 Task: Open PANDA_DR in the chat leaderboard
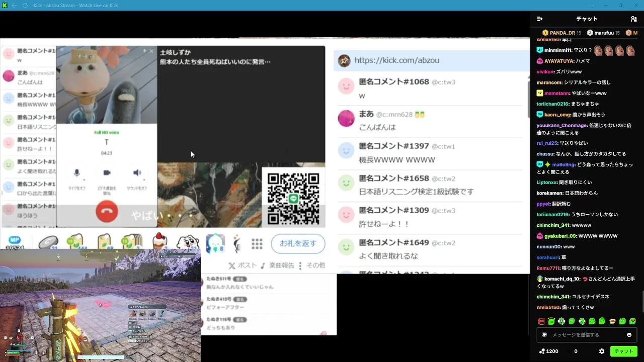tap(562, 33)
